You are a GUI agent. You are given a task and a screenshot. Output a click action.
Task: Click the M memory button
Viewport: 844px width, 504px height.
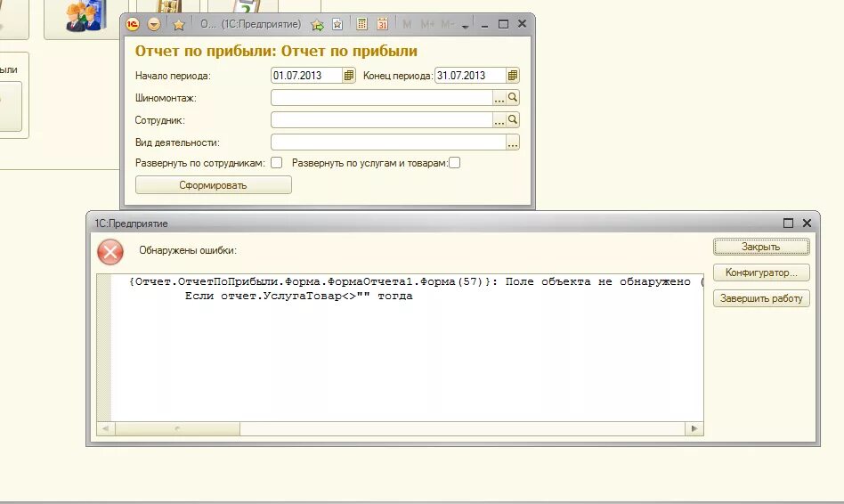(x=407, y=25)
